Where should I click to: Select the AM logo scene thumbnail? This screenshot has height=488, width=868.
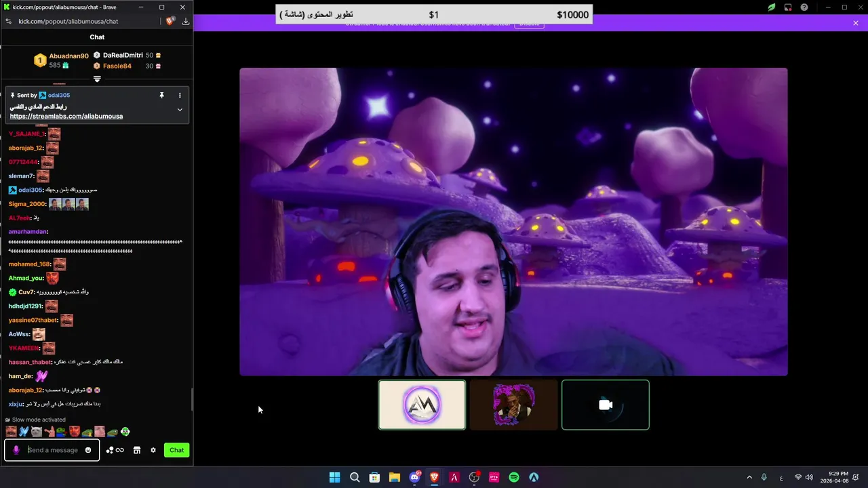[422, 405]
